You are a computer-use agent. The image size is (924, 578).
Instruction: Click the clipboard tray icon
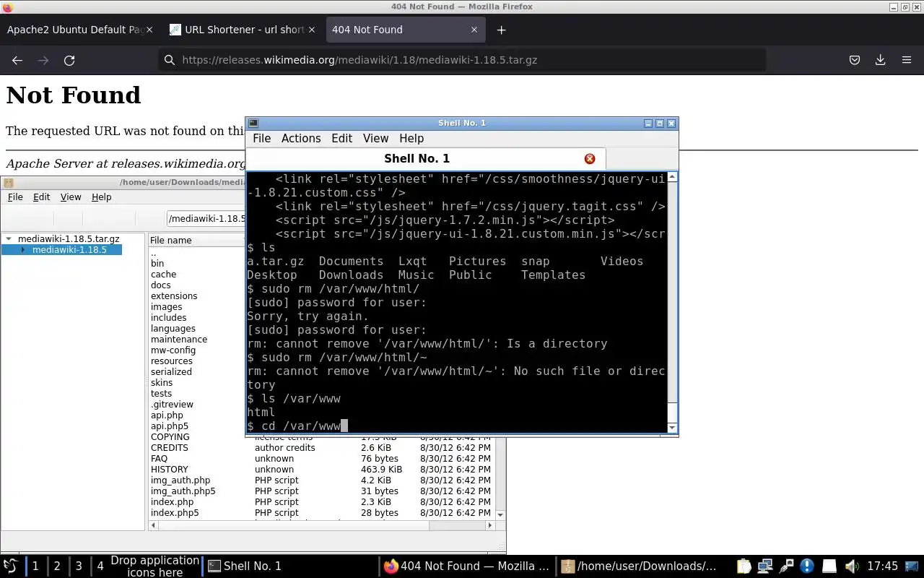pyautogui.click(x=744, y=566)
